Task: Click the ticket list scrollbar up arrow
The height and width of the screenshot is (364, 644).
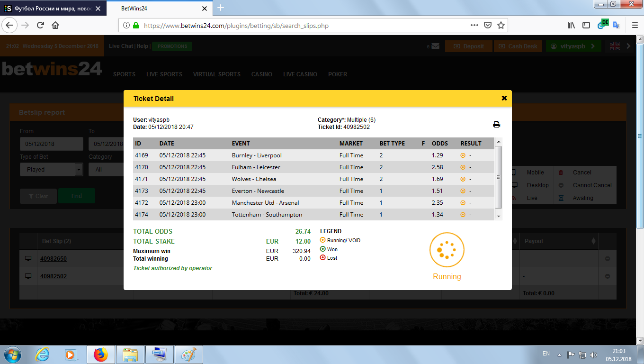Action: 498,141
